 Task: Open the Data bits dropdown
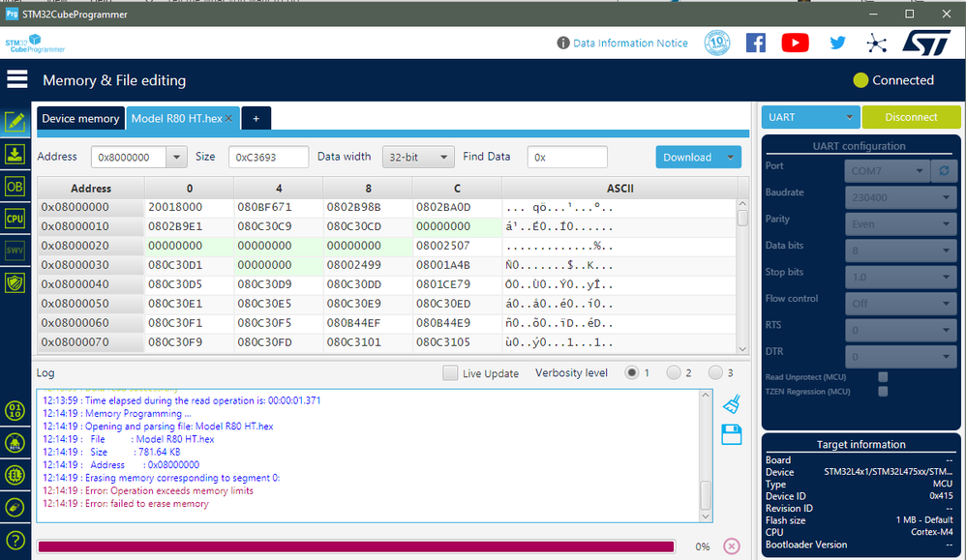coord(900,251)
